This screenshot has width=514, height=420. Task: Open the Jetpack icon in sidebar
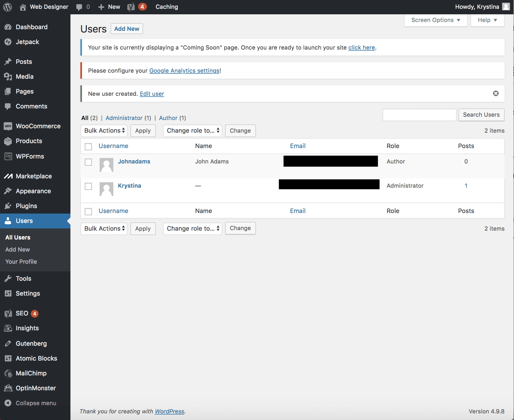8,42
